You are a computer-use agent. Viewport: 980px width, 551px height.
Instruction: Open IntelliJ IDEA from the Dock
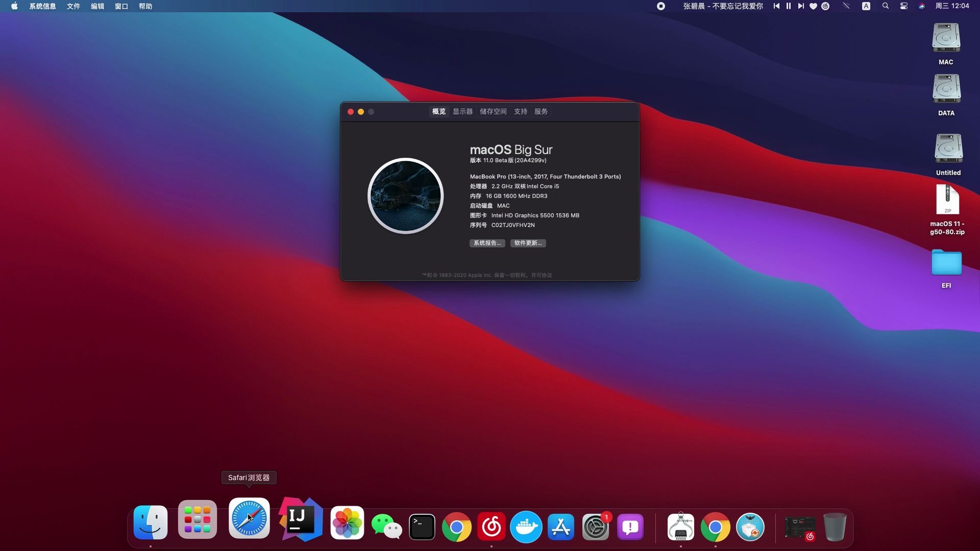click(301, 519)
